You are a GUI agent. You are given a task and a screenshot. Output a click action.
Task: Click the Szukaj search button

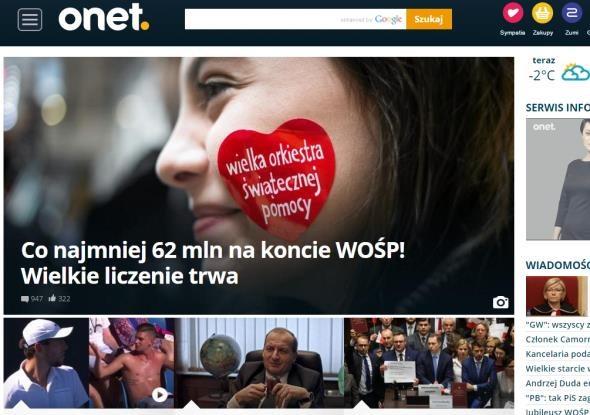pos(429,19)
